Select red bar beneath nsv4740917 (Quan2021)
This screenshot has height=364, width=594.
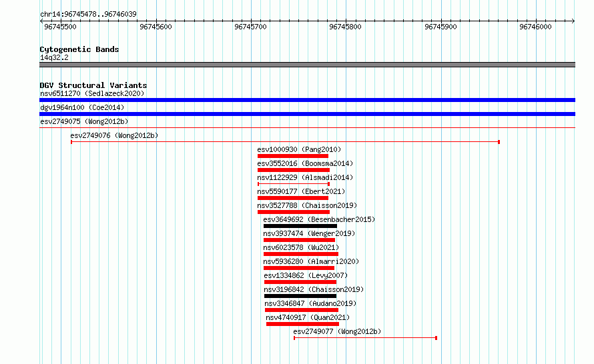302,324
